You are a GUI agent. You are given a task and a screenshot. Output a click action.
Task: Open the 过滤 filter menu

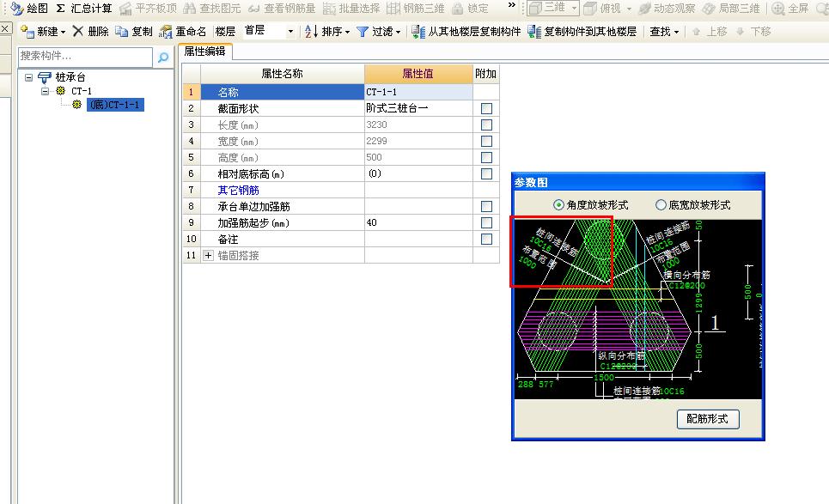pyautogui.click(x=379, y=32)
